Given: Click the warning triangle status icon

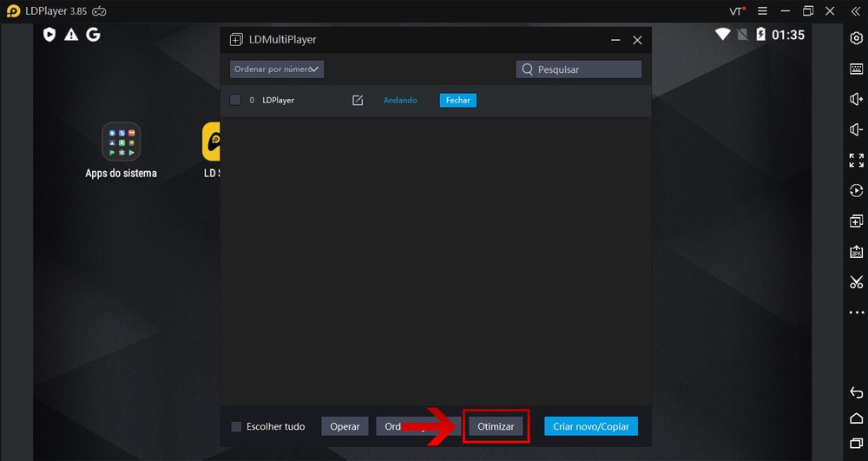Looking at the screenshot, I should [71, 35].
